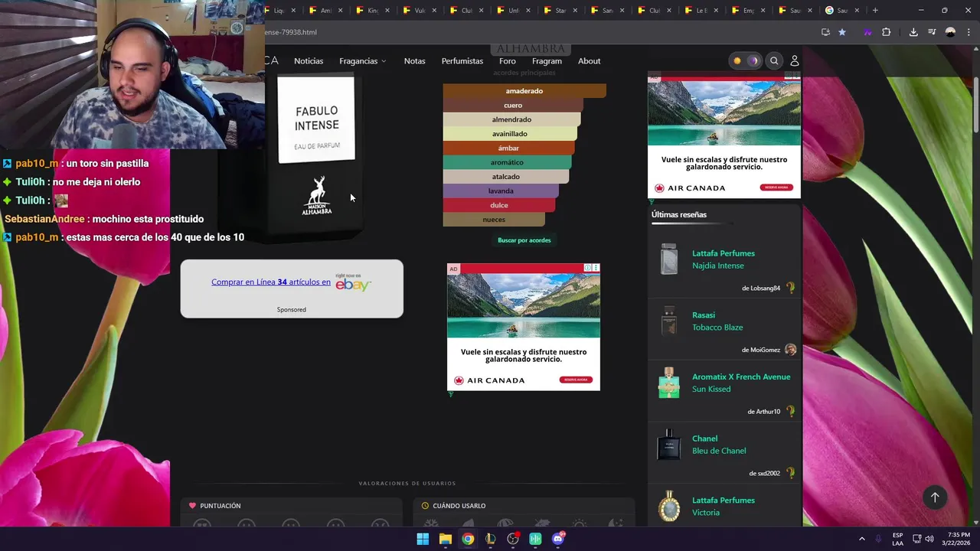Open volume control in system tray
This screenshot has width=980, height=551.
929,539
